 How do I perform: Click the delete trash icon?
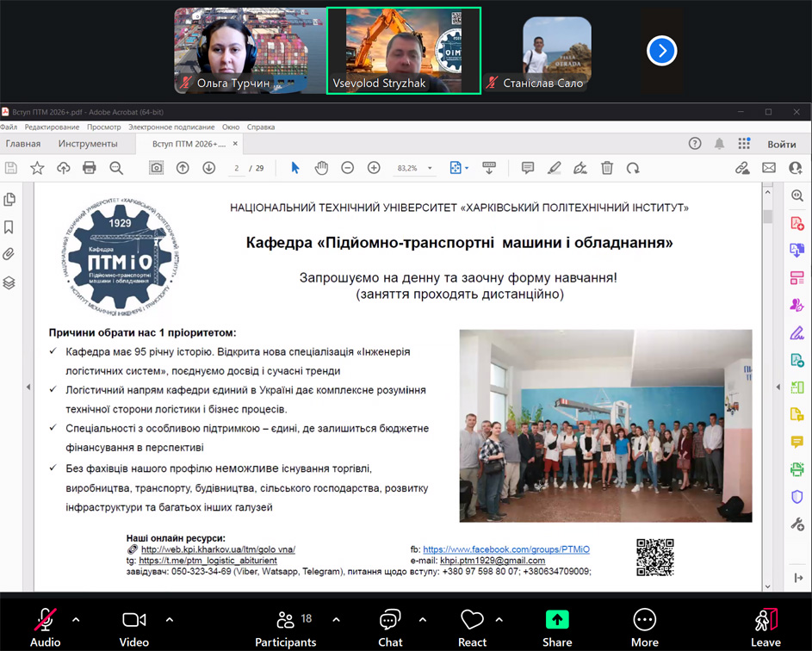tap(607, 168)
